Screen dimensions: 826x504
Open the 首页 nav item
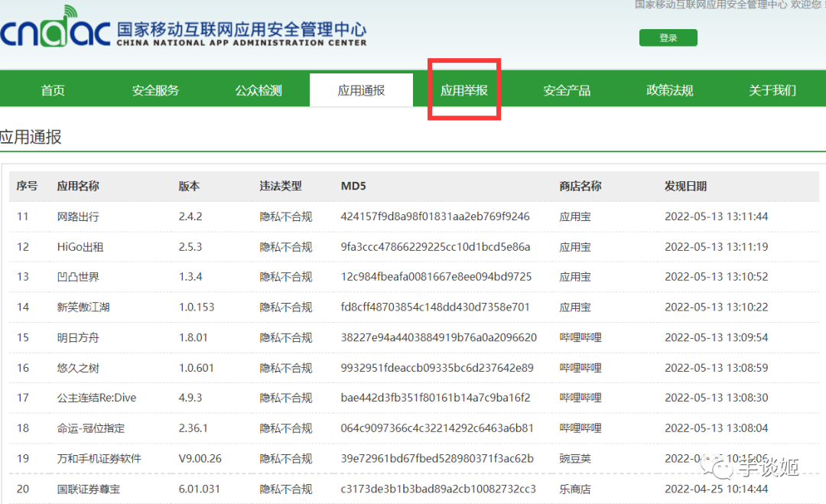[x=53, y=90]
